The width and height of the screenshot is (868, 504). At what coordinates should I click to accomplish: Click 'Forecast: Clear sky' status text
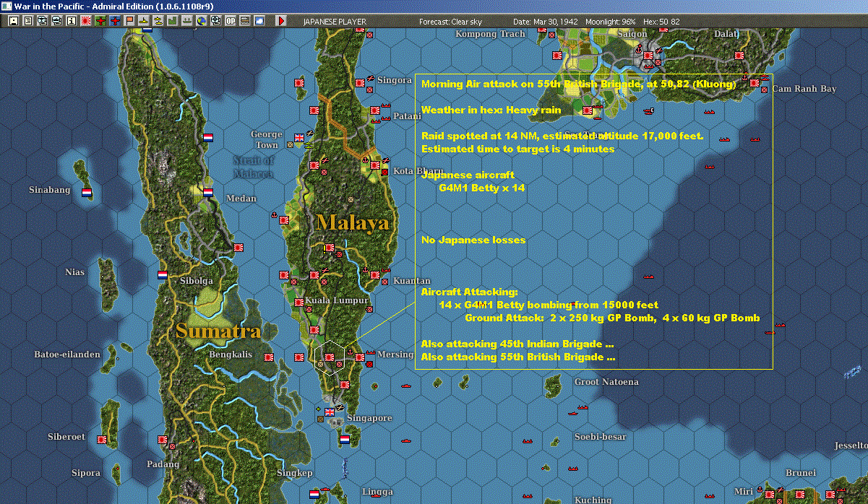(x=450, y=22)
